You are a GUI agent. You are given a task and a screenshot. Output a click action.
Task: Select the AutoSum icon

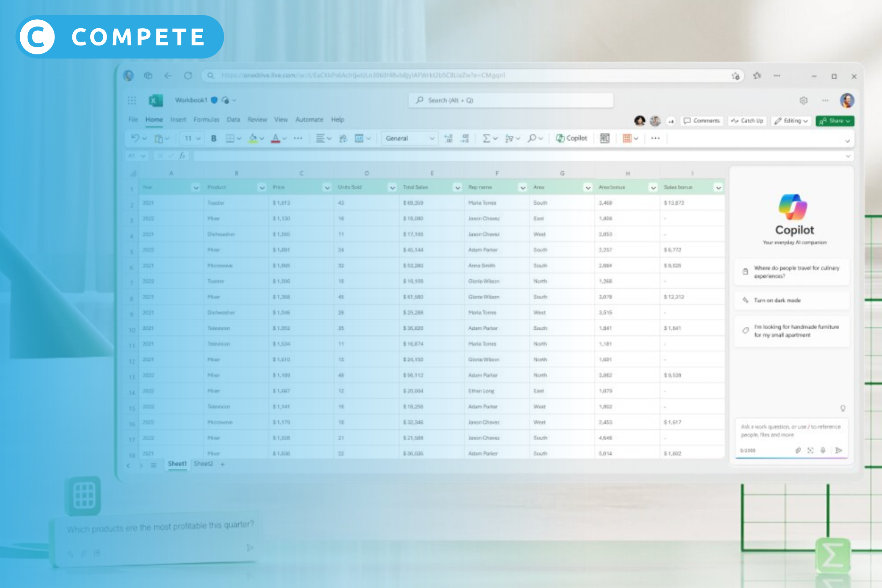[487, 138]
